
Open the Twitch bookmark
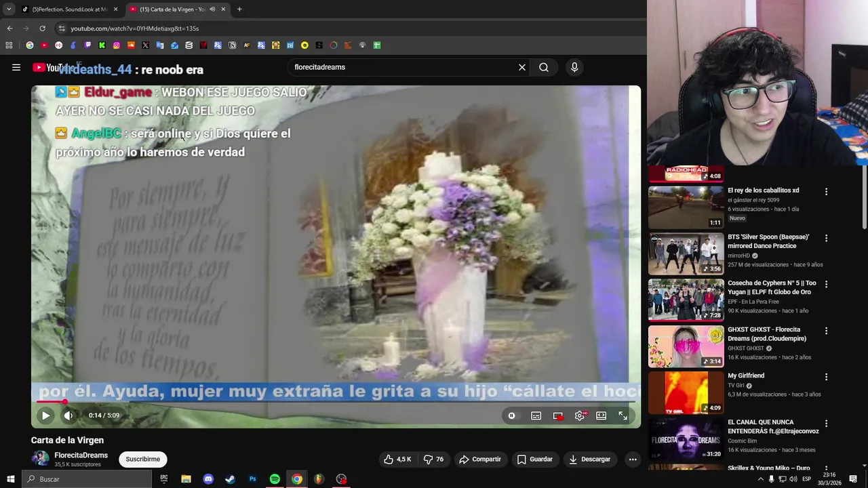pyautogui.click(x=87, y=45)
